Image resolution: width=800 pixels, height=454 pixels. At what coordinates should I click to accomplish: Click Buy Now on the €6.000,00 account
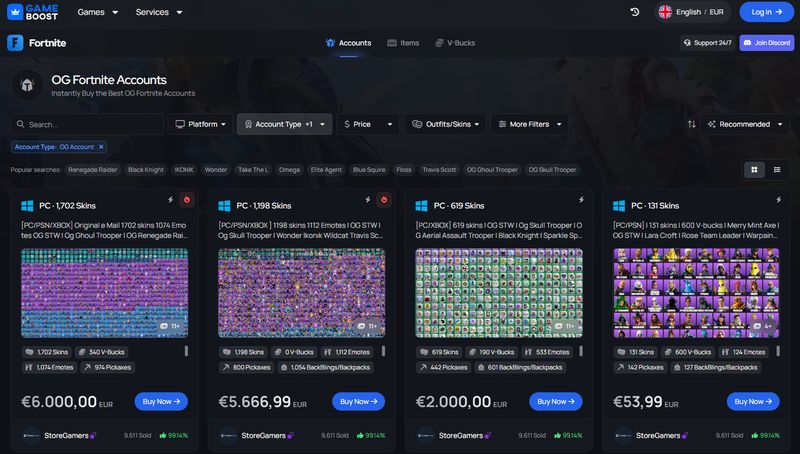161,401
